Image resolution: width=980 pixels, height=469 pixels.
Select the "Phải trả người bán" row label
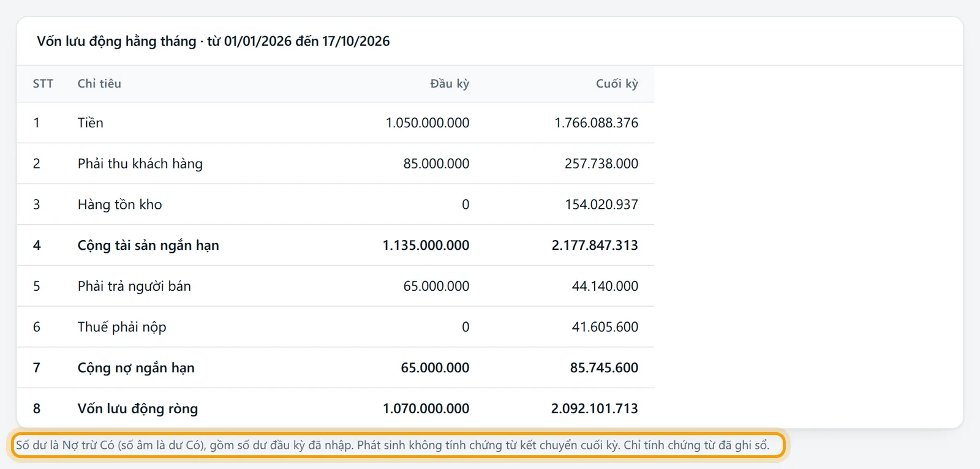point(134,287)
